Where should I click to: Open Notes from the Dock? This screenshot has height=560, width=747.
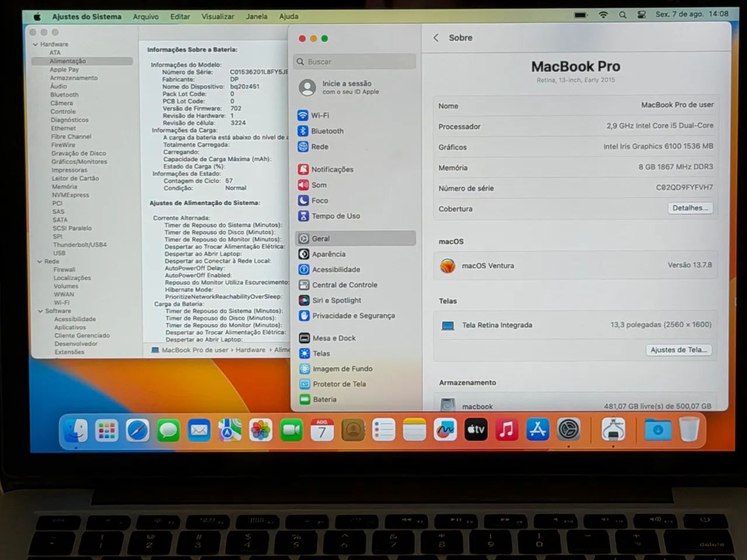(414, 430)
